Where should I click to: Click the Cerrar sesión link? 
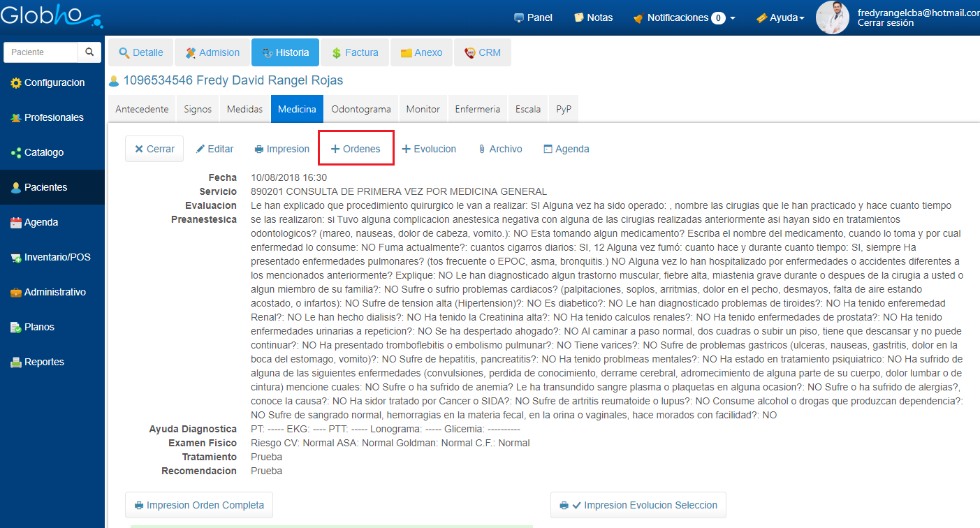pyautogui.click(x=885, y=23)
